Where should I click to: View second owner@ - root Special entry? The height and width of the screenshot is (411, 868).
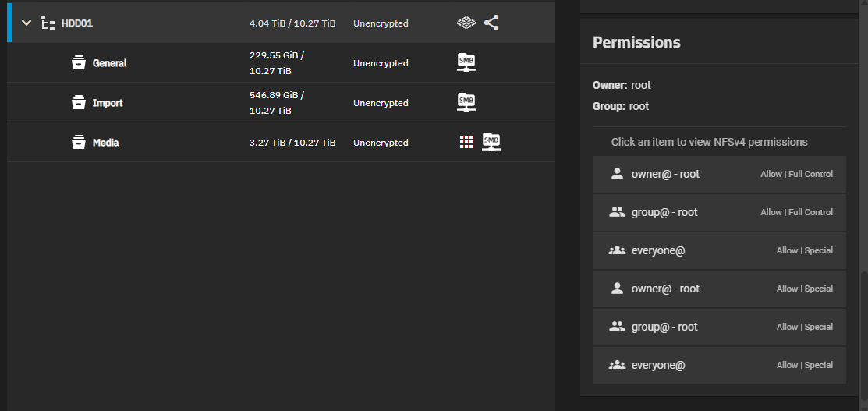[x=719, y=289]
